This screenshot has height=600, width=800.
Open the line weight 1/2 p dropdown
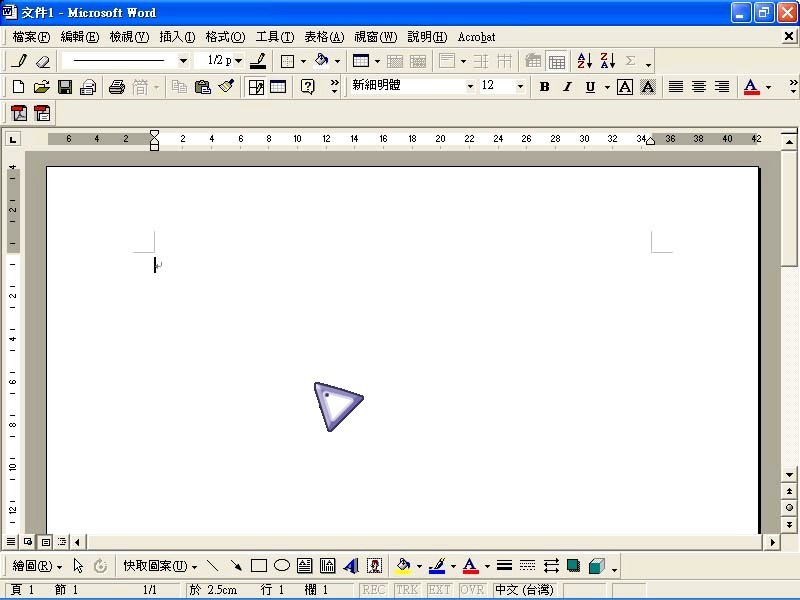pyautogui.click(x=238, y=61)
